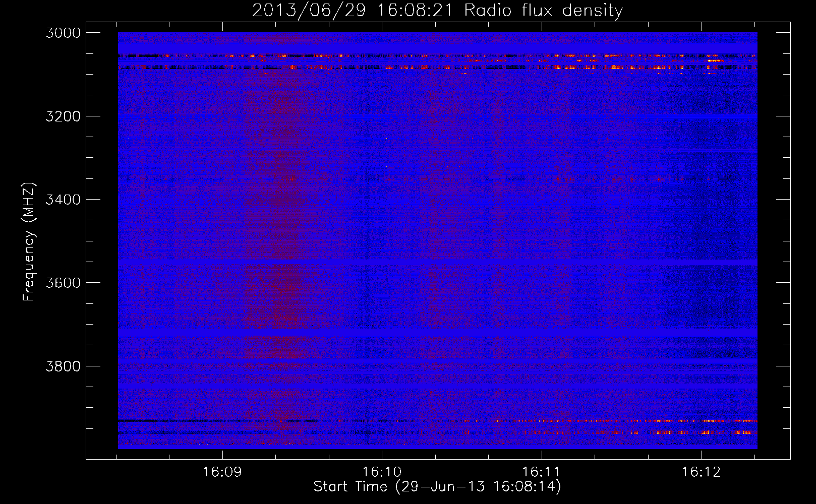The height and width of the screenshot is (504, 816).
Task: Click the 16:12 time axis label
Action: click(x=702, y=472)
